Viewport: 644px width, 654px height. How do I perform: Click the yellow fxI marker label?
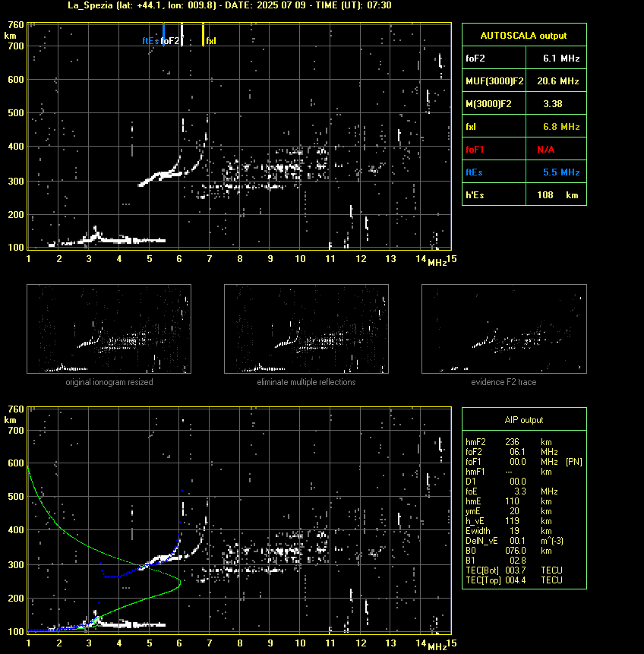click(211, 41)
